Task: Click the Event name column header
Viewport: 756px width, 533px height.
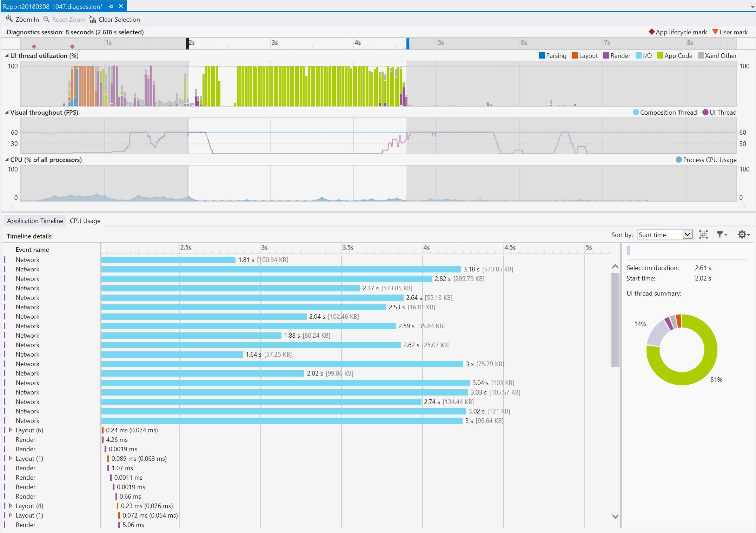Action: (x=32, y=249)
